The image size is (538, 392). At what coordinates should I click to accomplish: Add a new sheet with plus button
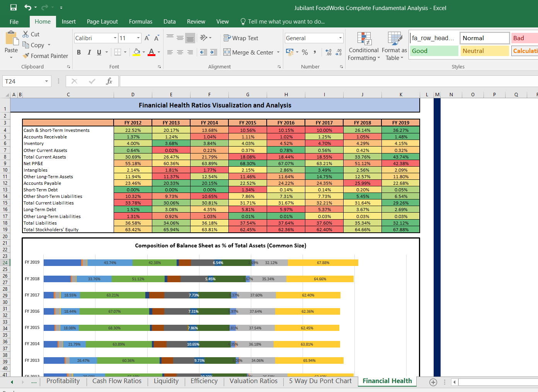(433, 382)
